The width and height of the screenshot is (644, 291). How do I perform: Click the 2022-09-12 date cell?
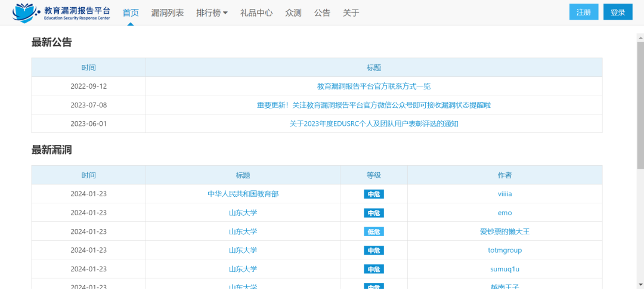89,86
